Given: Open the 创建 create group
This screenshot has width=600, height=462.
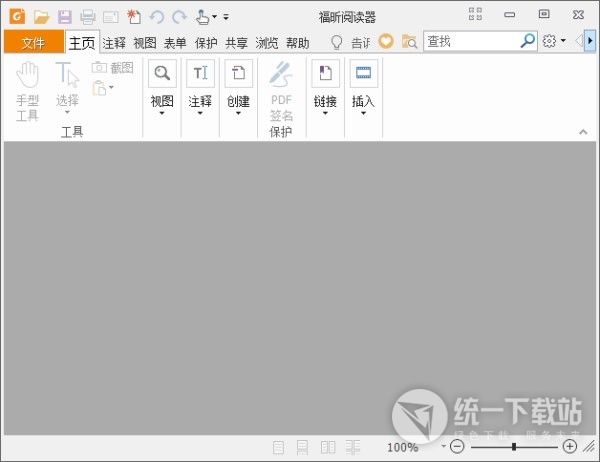Looking at the screenshot, I should tap(238, 88).
